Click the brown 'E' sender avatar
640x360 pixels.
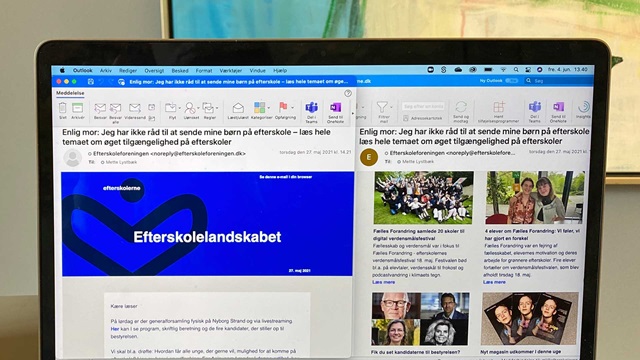pos(369,157)
